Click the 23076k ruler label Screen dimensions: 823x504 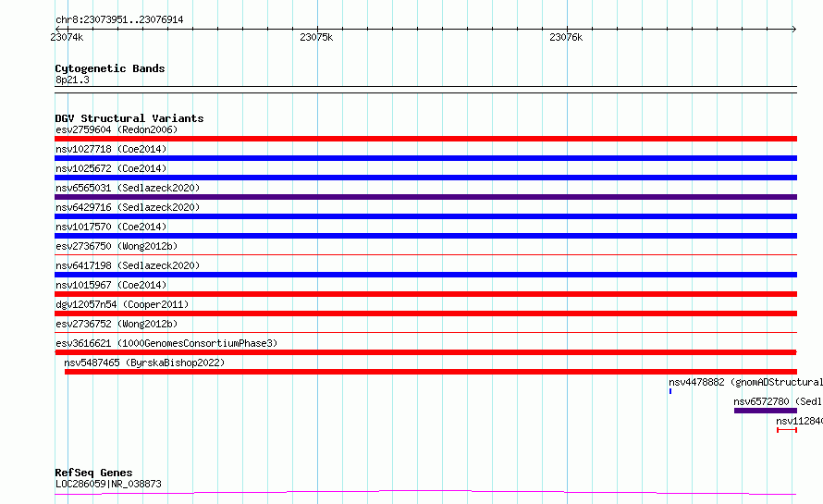pos(566,37)
